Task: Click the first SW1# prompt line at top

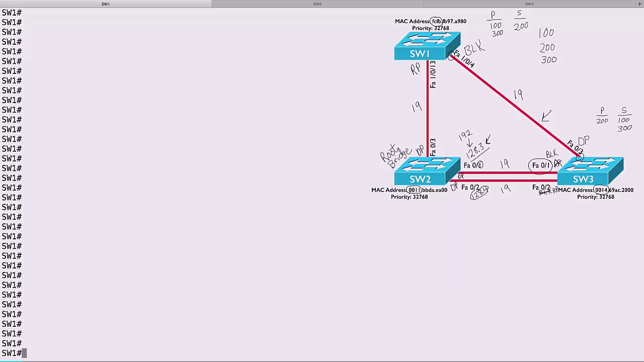Action: tap(12, 13)
